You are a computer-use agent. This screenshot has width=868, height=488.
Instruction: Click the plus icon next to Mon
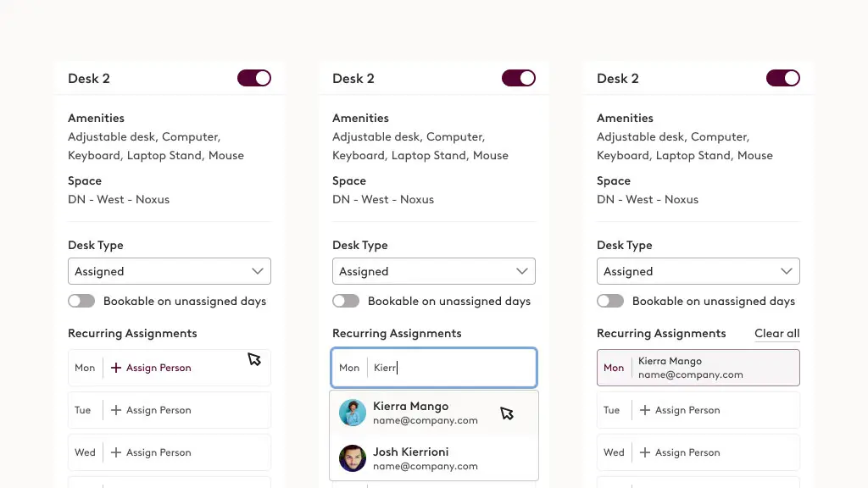(116, 368)
